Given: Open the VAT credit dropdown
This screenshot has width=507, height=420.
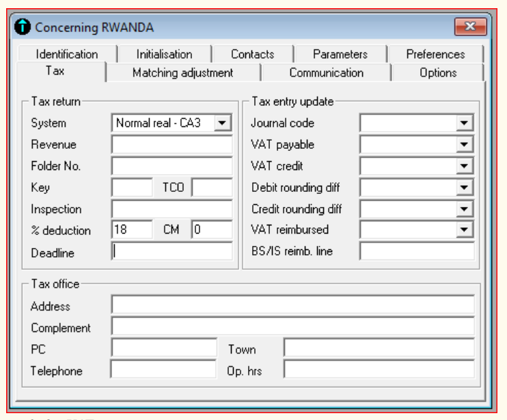Looking at the screenshot, I should [x=465, y=166].
